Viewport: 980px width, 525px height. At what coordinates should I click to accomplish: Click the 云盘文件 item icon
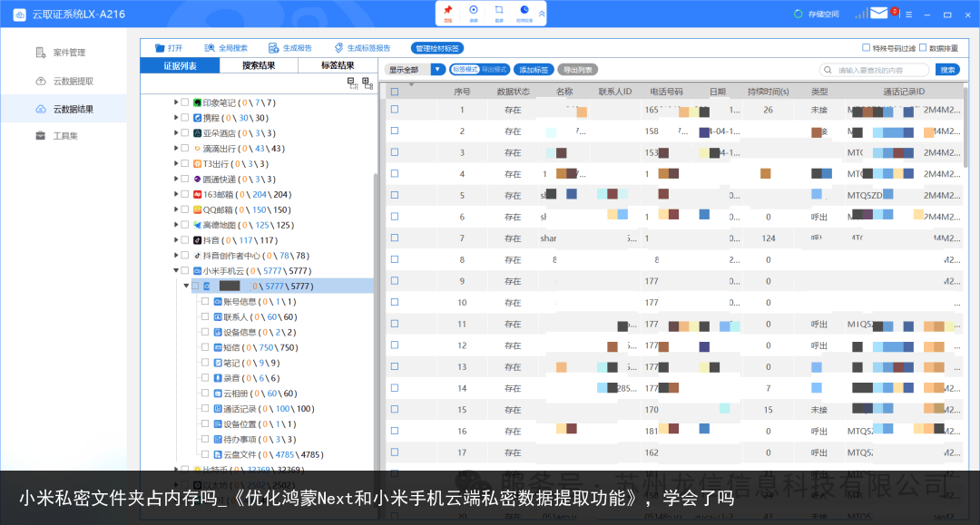(218, 454)
